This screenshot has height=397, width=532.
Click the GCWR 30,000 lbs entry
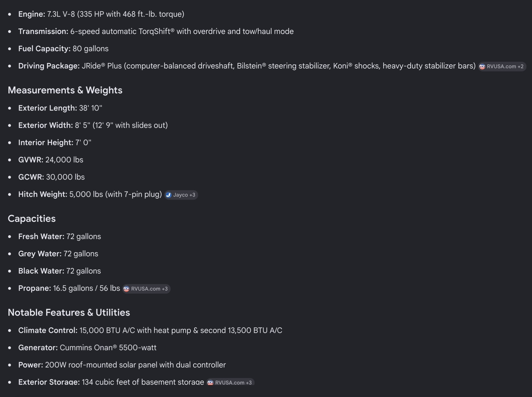[x=51, y=177]
